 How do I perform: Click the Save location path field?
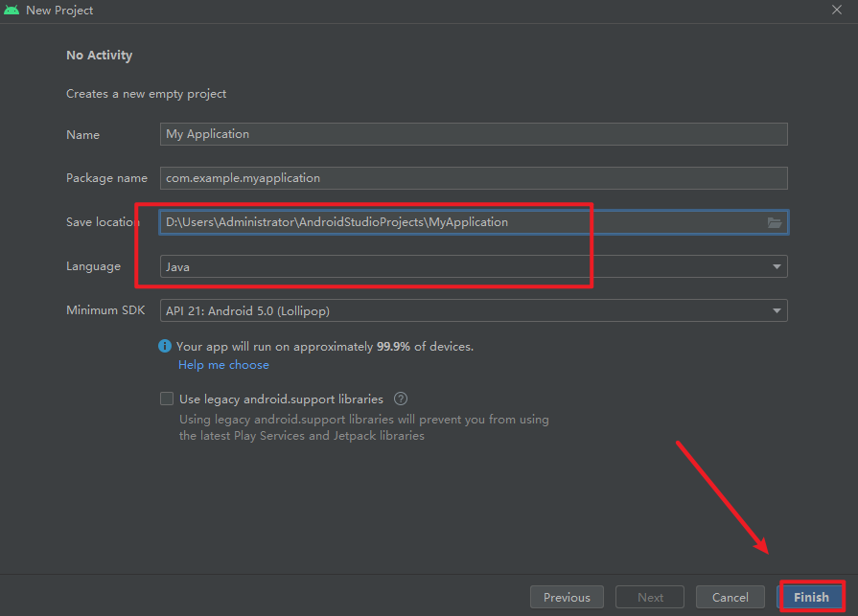tap(460, 222)
